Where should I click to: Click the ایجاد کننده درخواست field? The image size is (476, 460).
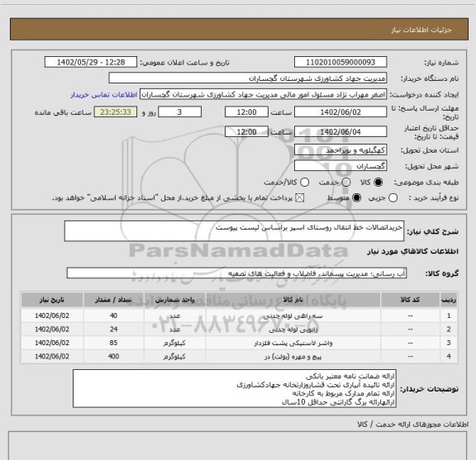coord(263,95)
